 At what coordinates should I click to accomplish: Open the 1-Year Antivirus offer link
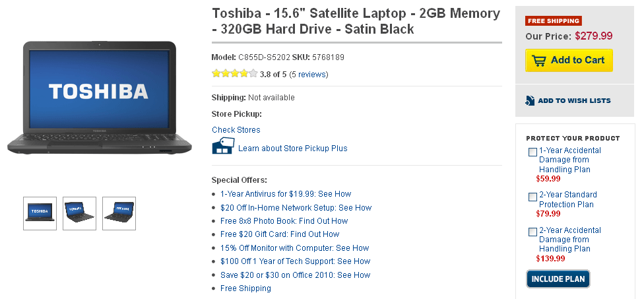coord(286,194)
